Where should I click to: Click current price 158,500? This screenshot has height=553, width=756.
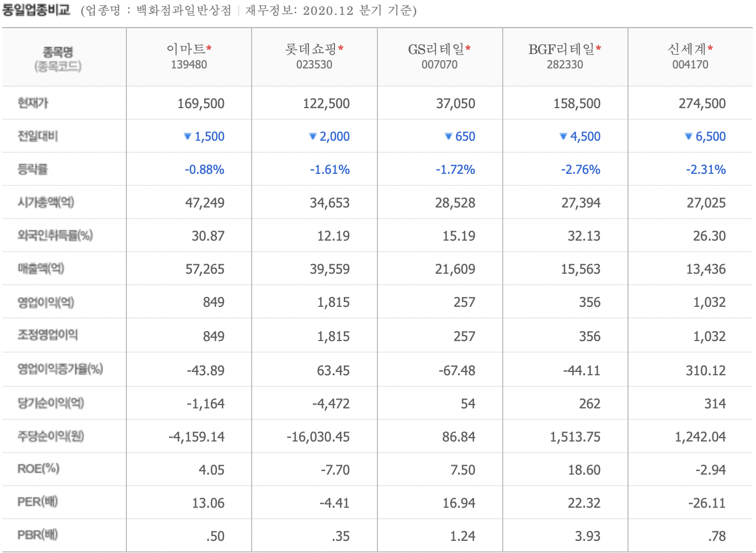pos(577,104)
